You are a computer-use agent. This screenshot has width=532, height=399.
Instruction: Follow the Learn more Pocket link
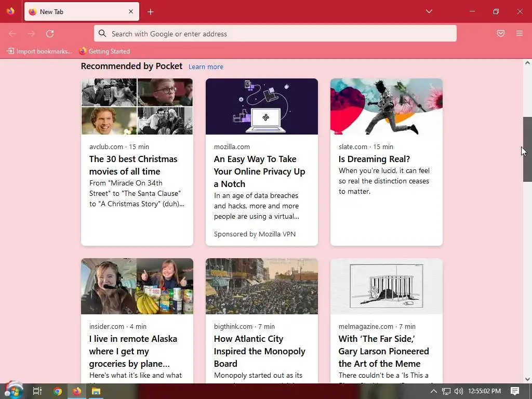(x=206, y=67)
